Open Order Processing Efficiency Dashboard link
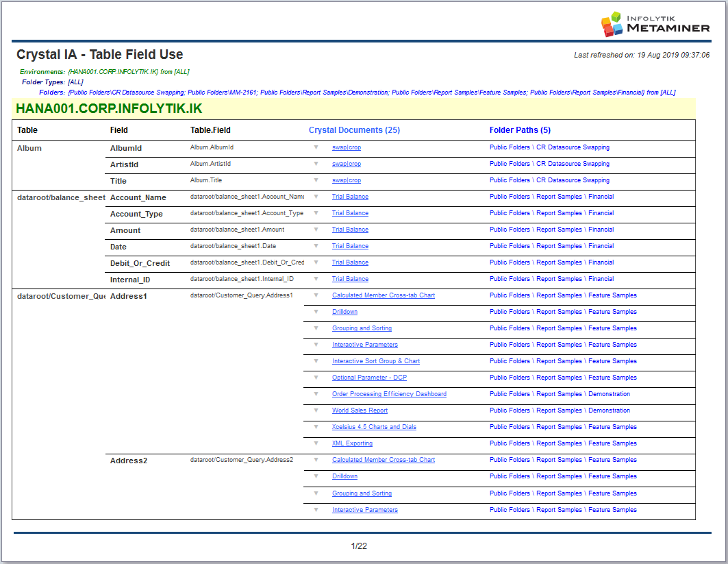 pos(389,394)
